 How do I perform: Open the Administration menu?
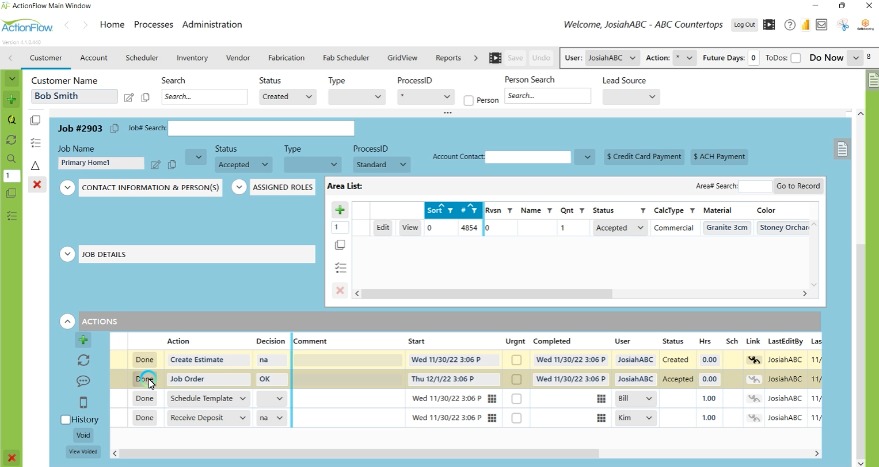tap(212, 25)
